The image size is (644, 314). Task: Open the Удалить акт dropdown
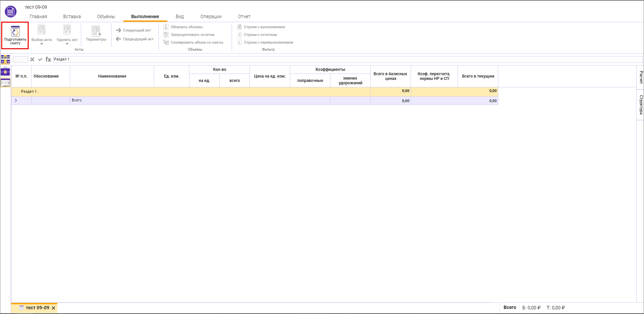coord(67,44)
